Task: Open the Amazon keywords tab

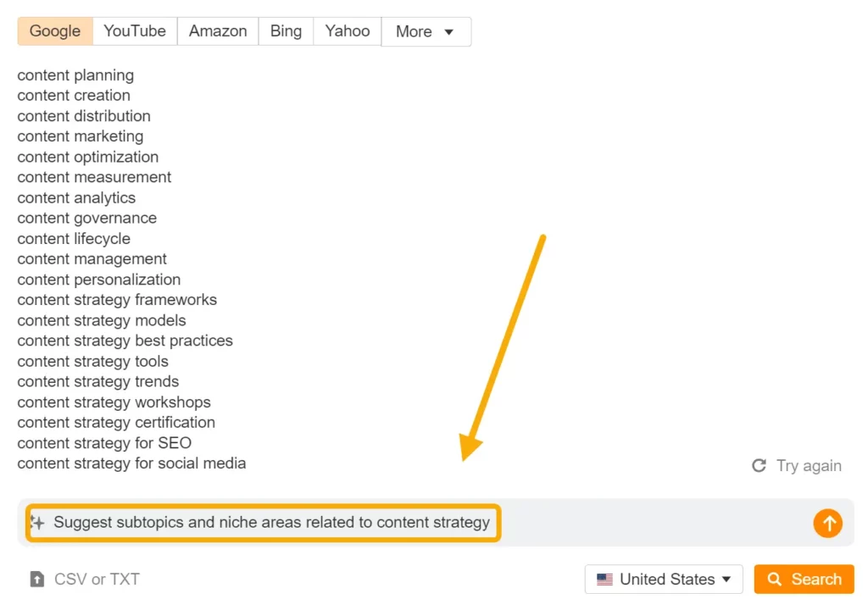Action: tap(217, 30)
